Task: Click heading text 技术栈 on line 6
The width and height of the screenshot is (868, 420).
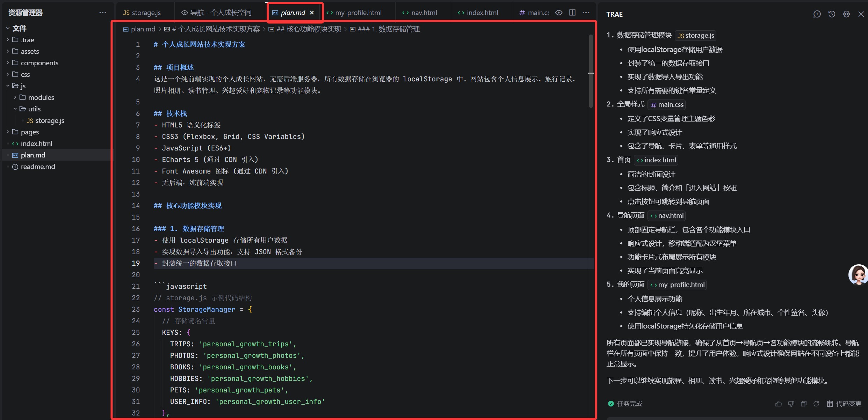Action: coord(176,114)
